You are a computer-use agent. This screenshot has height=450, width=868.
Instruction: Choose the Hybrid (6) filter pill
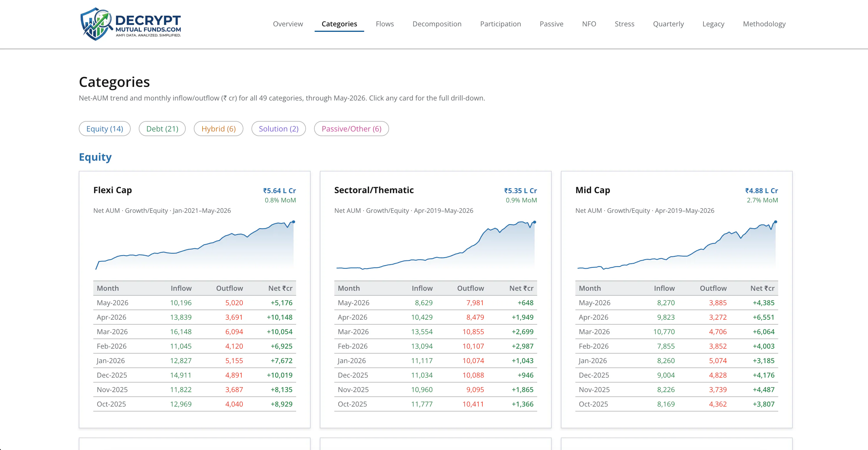pyautogui.click(x=218, y=129)
